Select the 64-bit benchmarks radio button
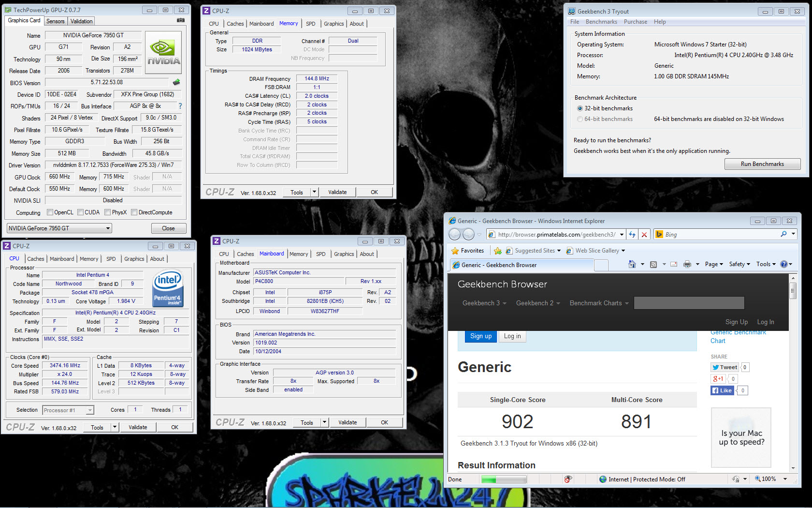This screenshot has height=508, width=812. point(580,119)
